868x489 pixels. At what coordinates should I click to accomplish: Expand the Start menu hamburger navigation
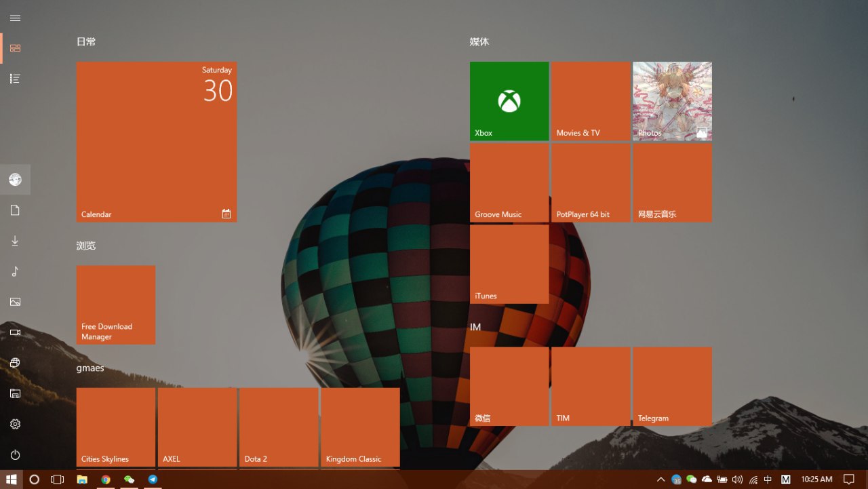click(x=15, y=18)
